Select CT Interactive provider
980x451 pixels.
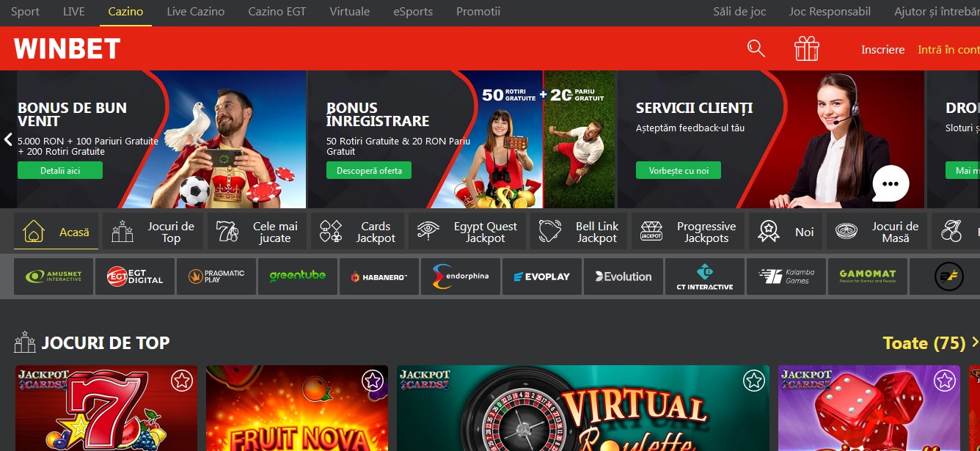click(705, 276)
